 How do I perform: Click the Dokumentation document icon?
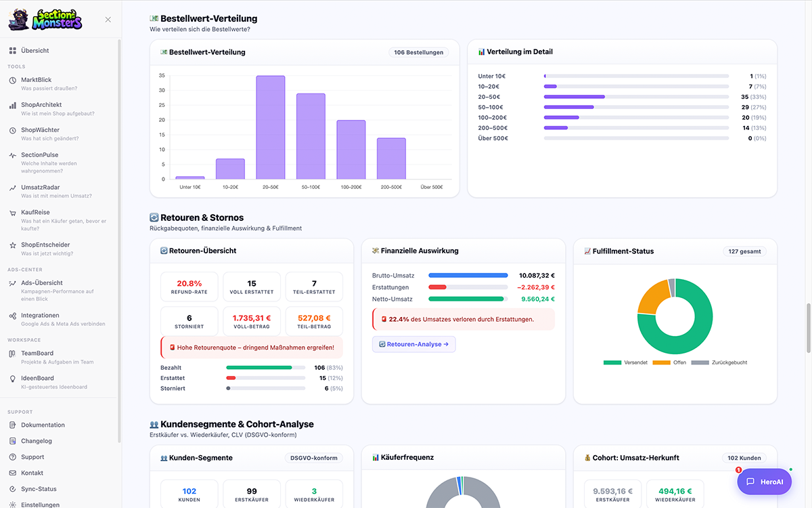(13, 425)
